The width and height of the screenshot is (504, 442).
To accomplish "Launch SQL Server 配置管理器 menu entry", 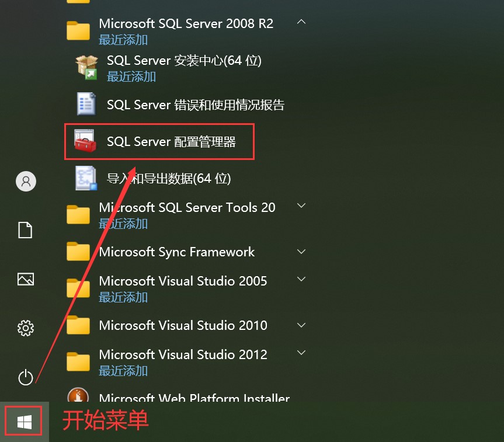I will [171, 141].
